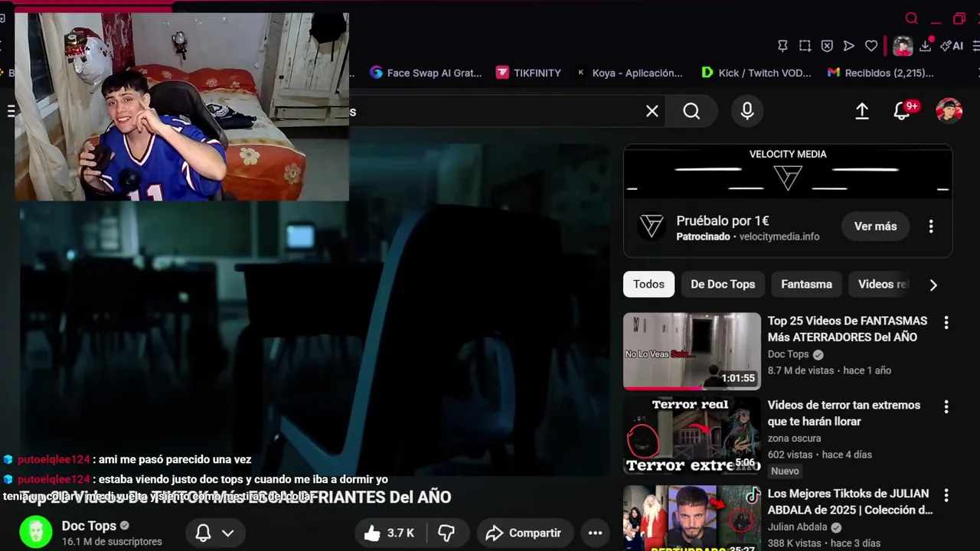Open Doc Tops channel under FANTASMAS video
The width and height of the screenshot is (980, 551).
click(x=789, y=354)
